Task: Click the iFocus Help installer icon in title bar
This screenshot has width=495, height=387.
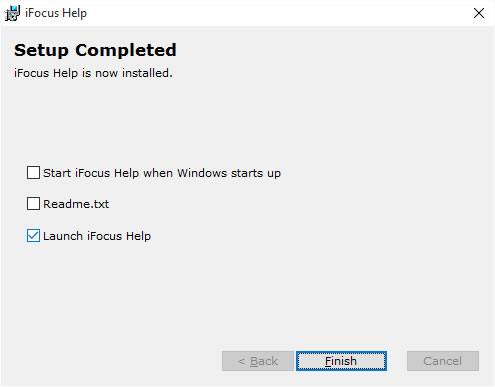Action: pyautogui.click(x=12, y=13)
